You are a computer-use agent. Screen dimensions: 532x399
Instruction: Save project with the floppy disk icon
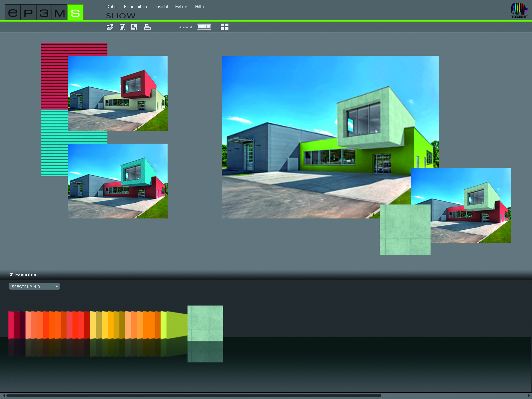122,27
